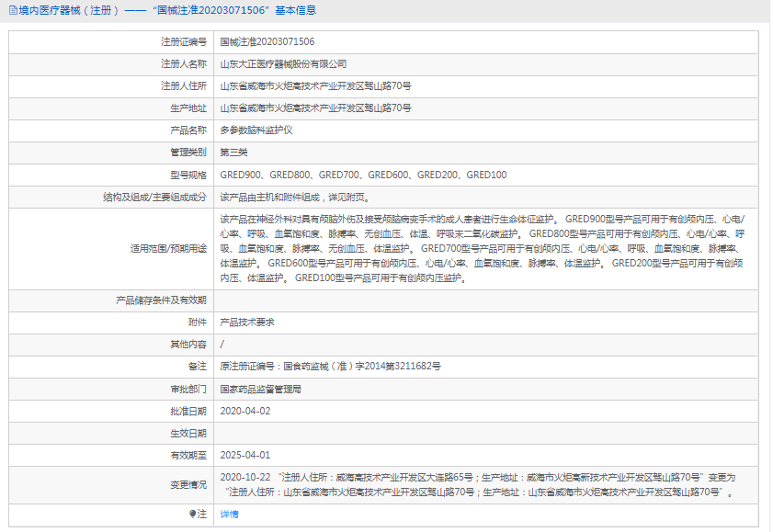Click the 审批部门 label
The width and height of the screenshot is (773, 532).
pos(188,390)
